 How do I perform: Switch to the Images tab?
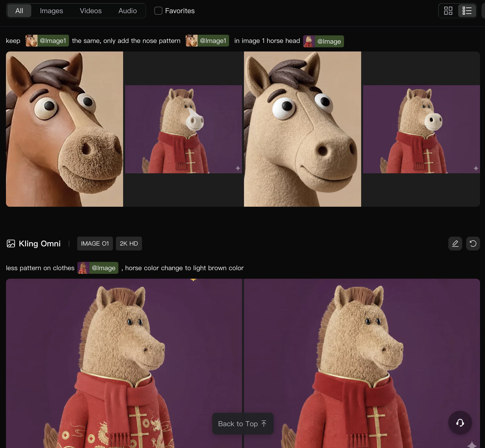pos(51,11)
